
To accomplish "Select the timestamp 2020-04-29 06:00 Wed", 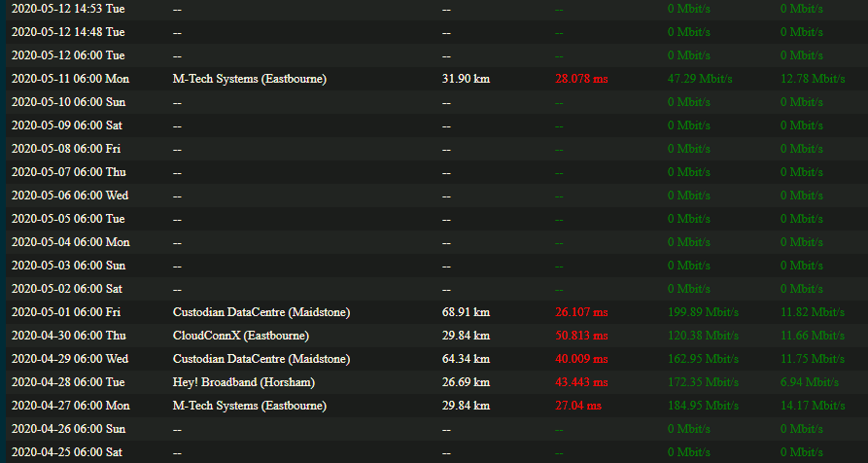I will [x=70, y=359].
